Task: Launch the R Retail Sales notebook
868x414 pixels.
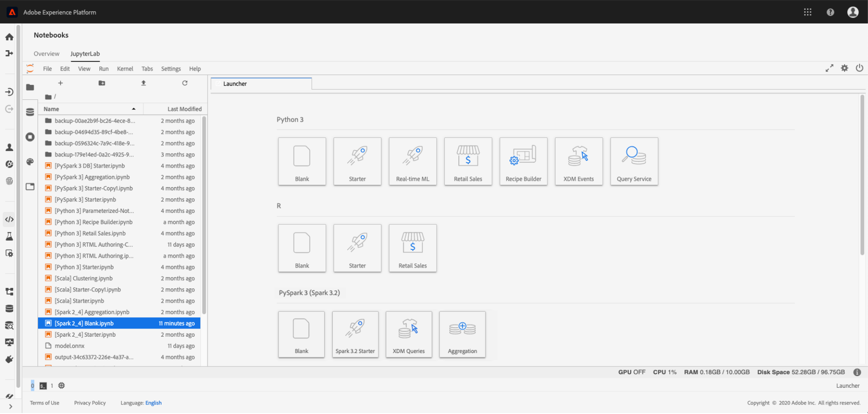Action: pos(413,249)
